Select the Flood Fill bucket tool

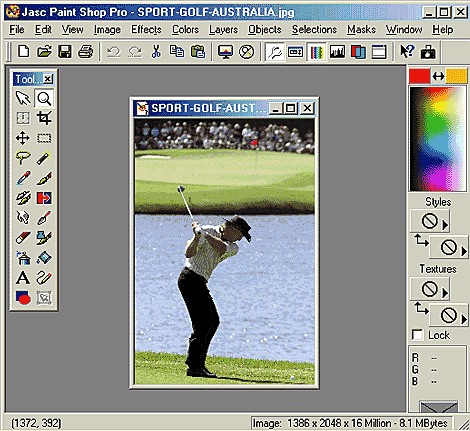click(44, 258)
